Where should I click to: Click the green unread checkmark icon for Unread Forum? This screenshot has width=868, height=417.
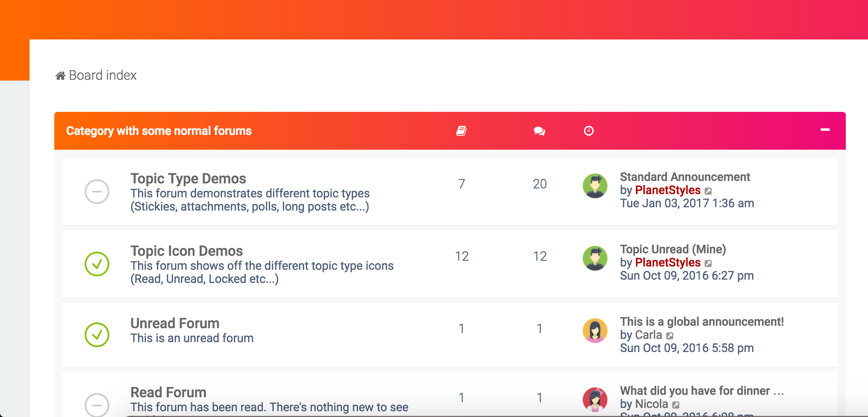(97, 335)
